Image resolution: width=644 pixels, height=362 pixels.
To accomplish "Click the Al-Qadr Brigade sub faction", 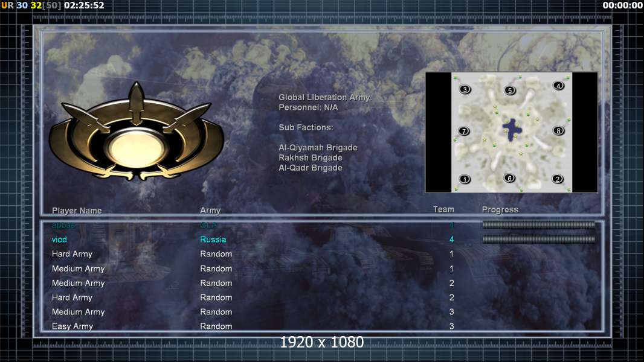I will click(310, 168).
